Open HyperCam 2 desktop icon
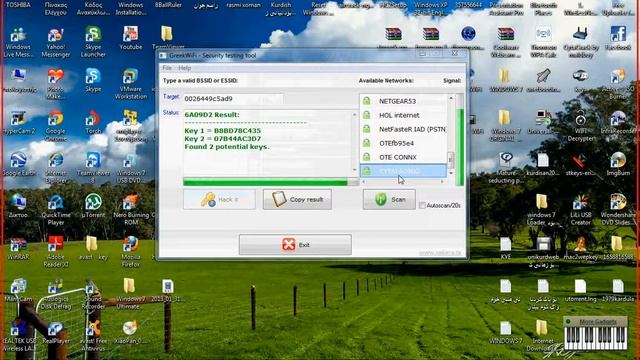 [18, 122]
